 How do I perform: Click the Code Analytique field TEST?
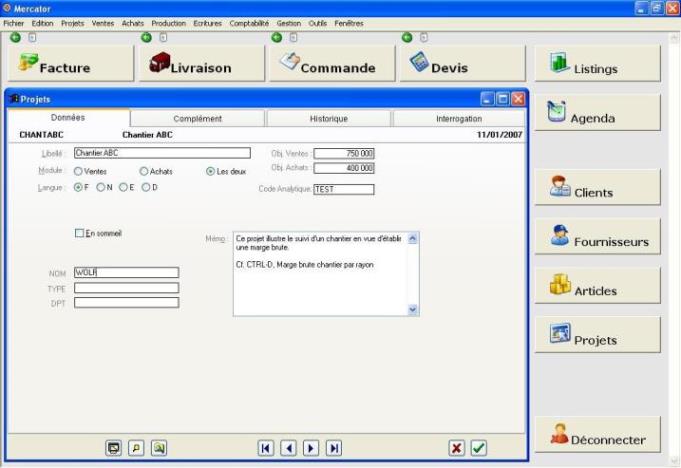(x=344, y=189)
